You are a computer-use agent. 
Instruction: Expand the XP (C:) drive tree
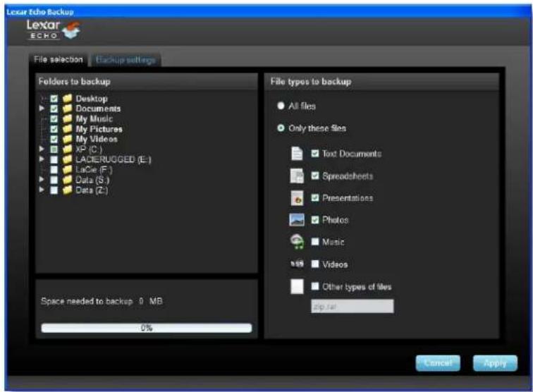tap(42, 149)
